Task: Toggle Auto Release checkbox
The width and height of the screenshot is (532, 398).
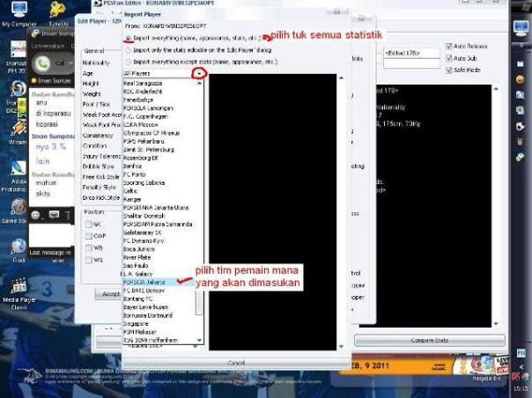Action: tap(449, 46)
